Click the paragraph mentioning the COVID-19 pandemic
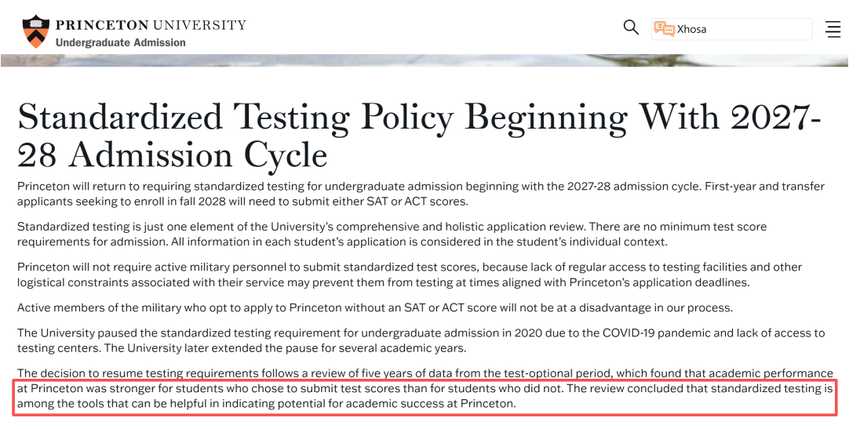Viewport: 860px width, 429px height. (x=422, y=340)
